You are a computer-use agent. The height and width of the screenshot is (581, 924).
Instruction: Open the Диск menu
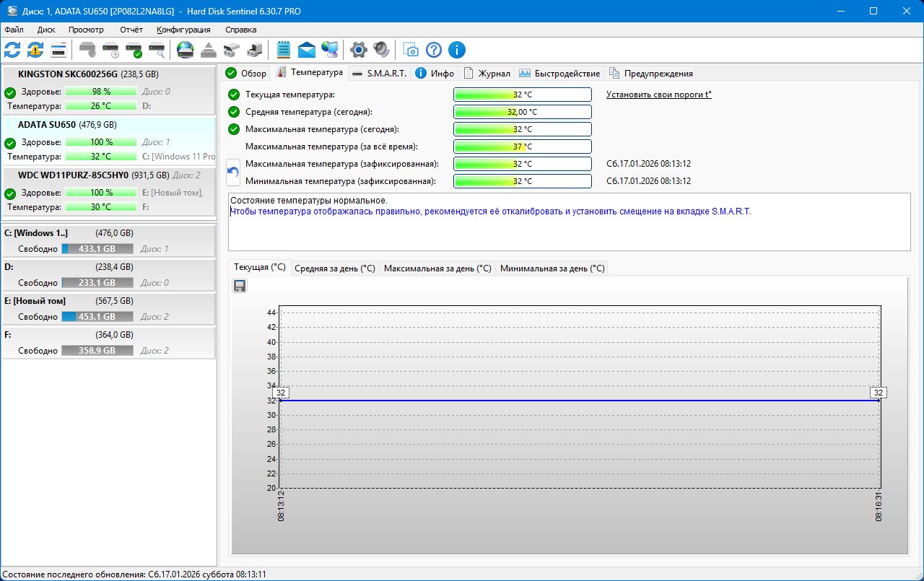pyautogui.click(x=46, y=30)
